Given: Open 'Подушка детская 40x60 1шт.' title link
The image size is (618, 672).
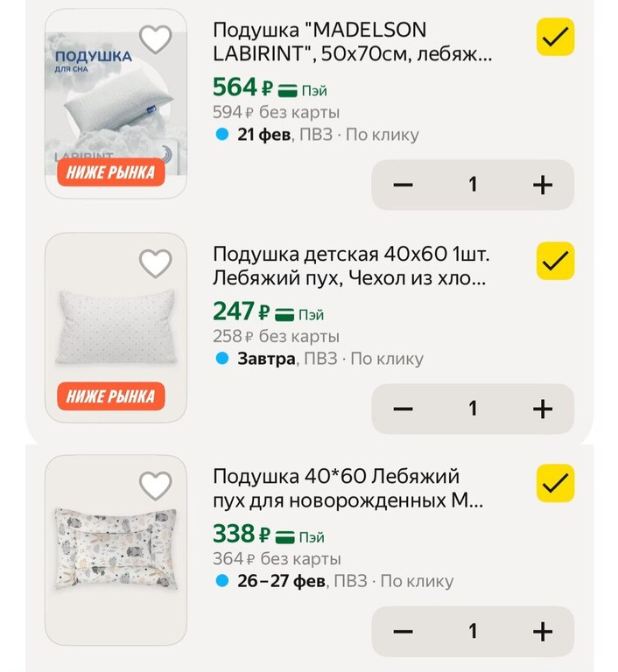Looking at the screenshot, I should (x=352, y=267).
